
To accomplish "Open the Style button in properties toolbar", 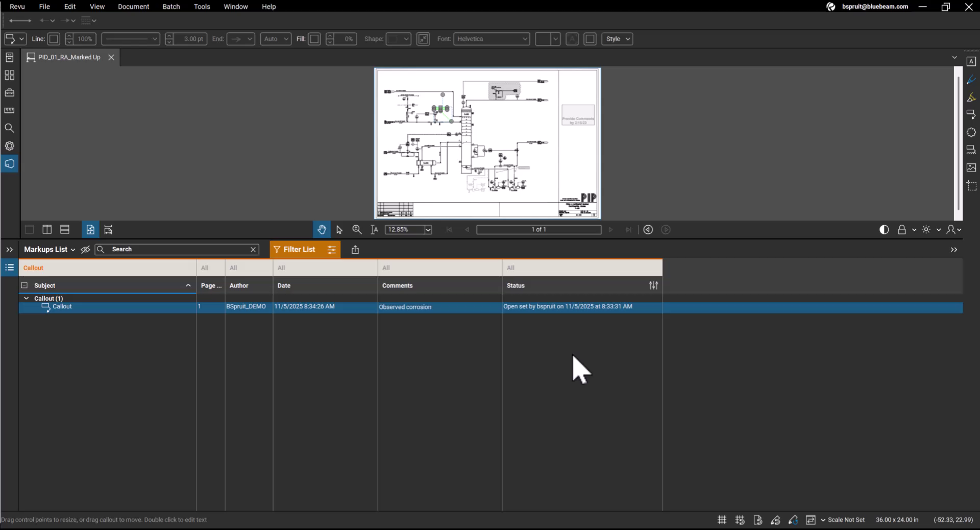I will [617, 39].
